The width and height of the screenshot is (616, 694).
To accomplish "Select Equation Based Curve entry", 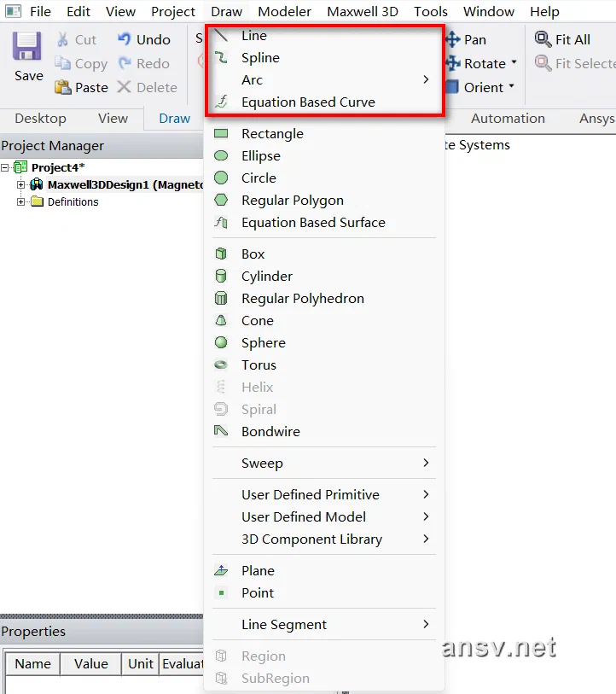I will tap(325, 102).
